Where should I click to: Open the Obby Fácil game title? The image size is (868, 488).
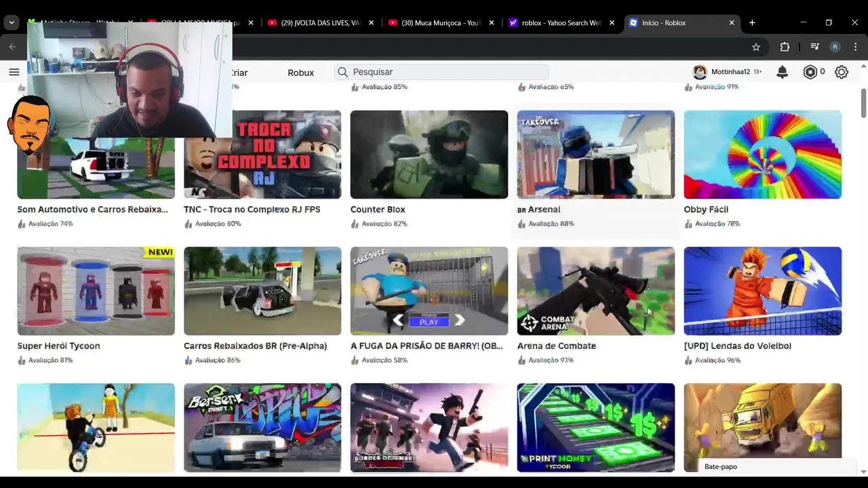[x=706, y=209]
